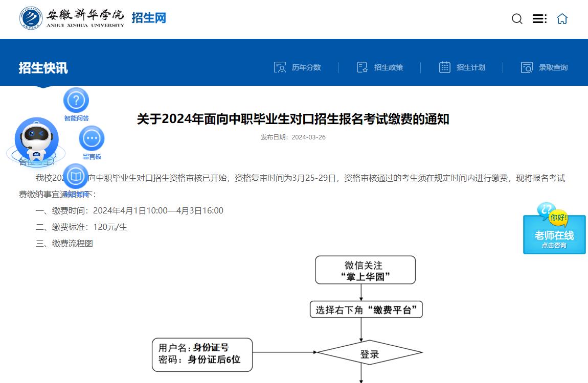Open 智能问答 question-mark bubble
The width and height of the screenshot is (588, 383).
[x=76, y=100]
